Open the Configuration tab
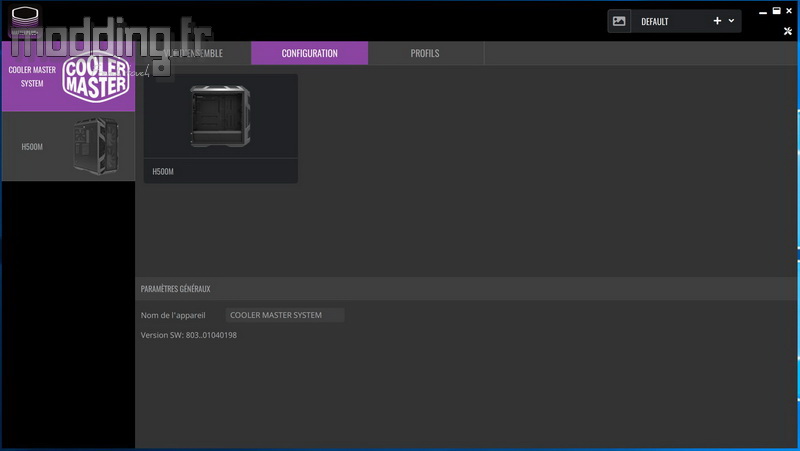This screenshot has width=800, height=451. point(309,53)
